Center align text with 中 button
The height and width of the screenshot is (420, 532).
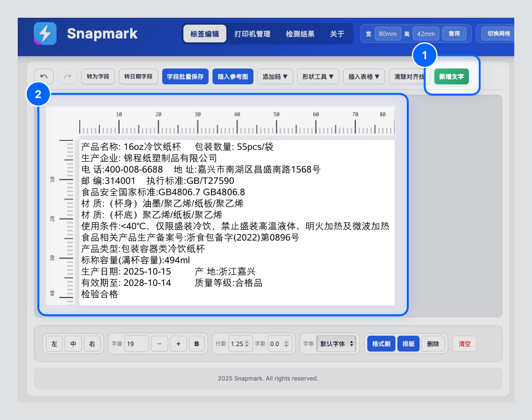[73, 344]
